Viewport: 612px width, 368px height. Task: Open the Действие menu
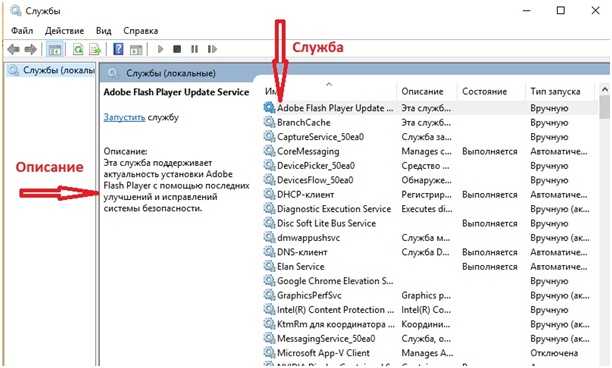coord(64,30)
